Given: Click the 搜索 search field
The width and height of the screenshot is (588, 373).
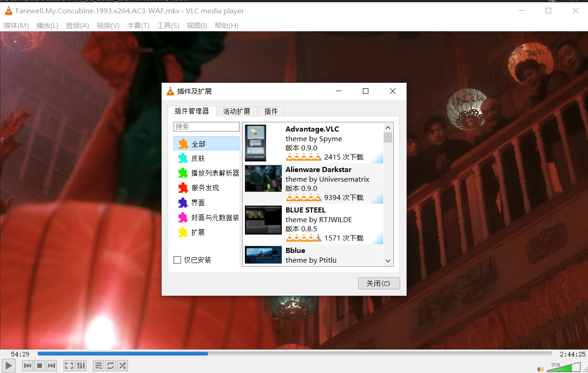Looking at the screenshot, I should pos(206,126).
